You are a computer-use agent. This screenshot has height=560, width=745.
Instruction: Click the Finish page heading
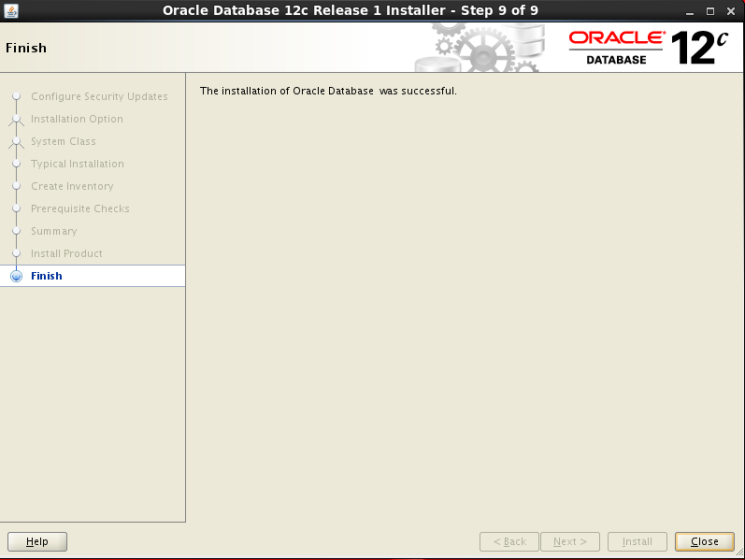[26, 48]
